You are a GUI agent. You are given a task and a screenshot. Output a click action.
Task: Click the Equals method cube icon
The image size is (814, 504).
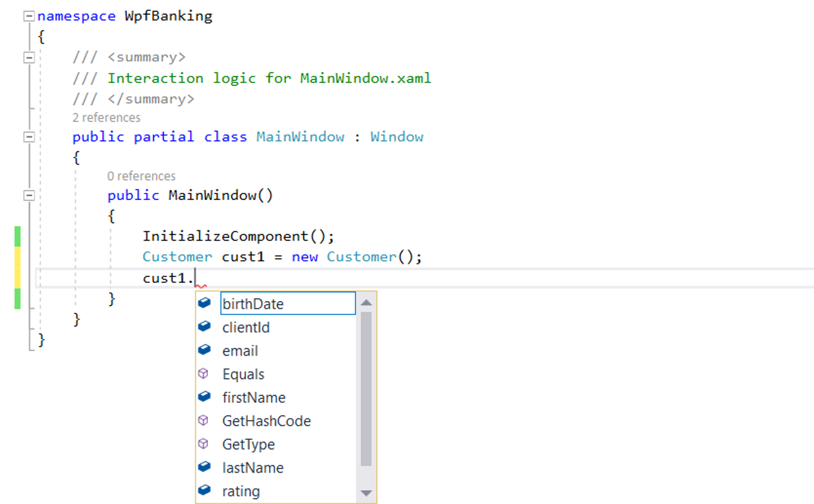point(203,373)
